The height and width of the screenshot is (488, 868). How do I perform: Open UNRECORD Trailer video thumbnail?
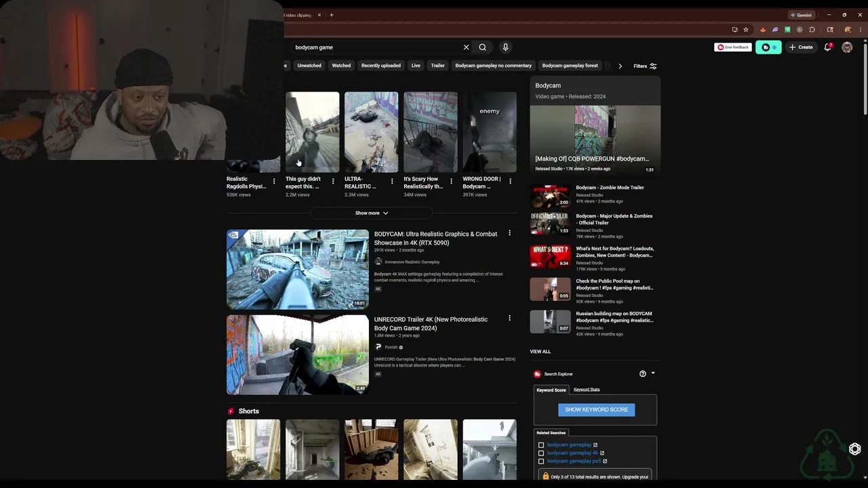coord(298,354)
